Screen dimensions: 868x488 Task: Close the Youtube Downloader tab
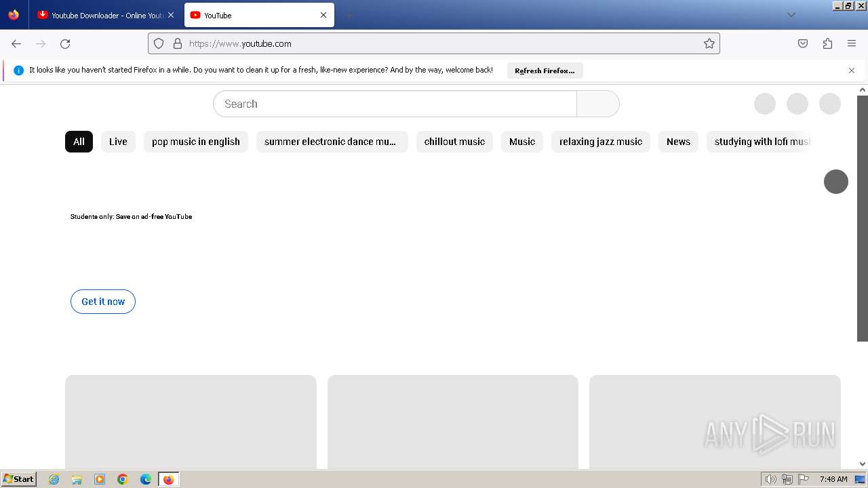pyautogui.click(x=170, y=15)
